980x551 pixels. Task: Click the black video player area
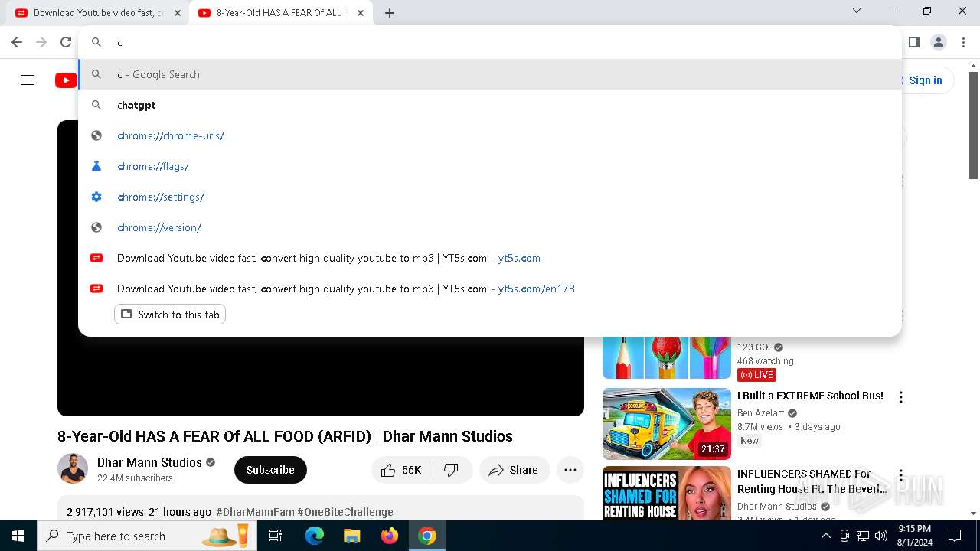pos(320,375)
